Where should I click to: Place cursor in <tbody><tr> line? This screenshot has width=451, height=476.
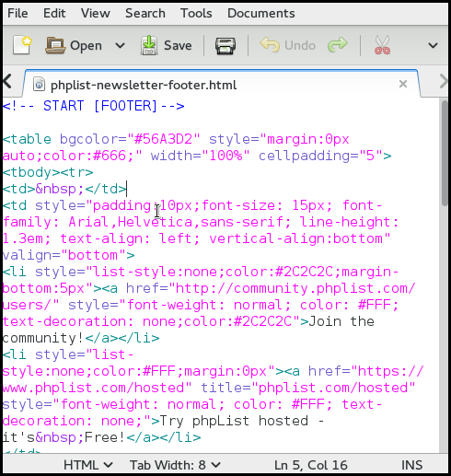(48, 172)
